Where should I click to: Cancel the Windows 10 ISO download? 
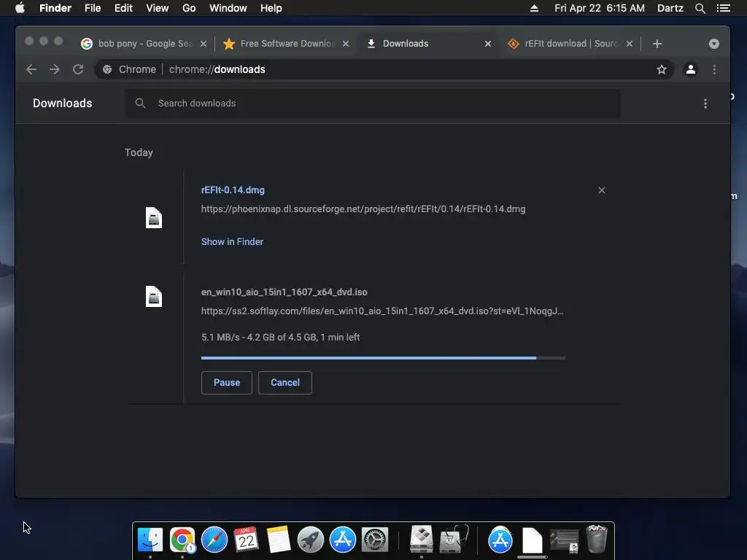click(x=285, y=383)
